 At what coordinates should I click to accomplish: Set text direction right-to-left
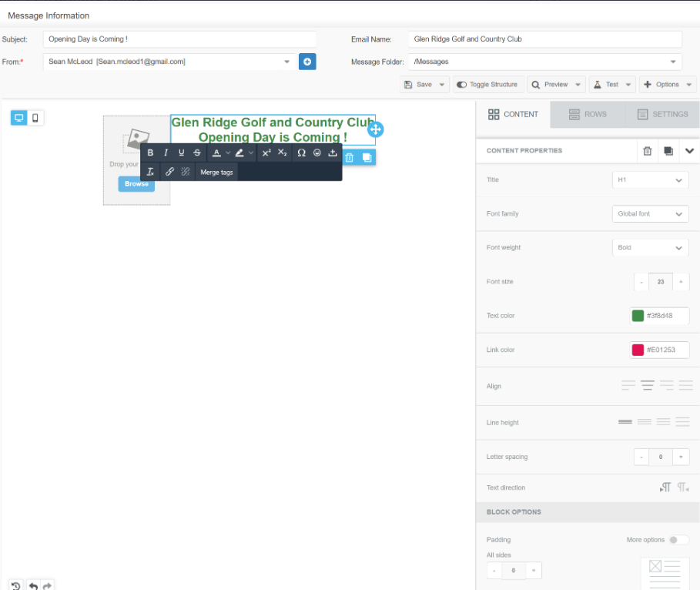click(x=683, y=488)
